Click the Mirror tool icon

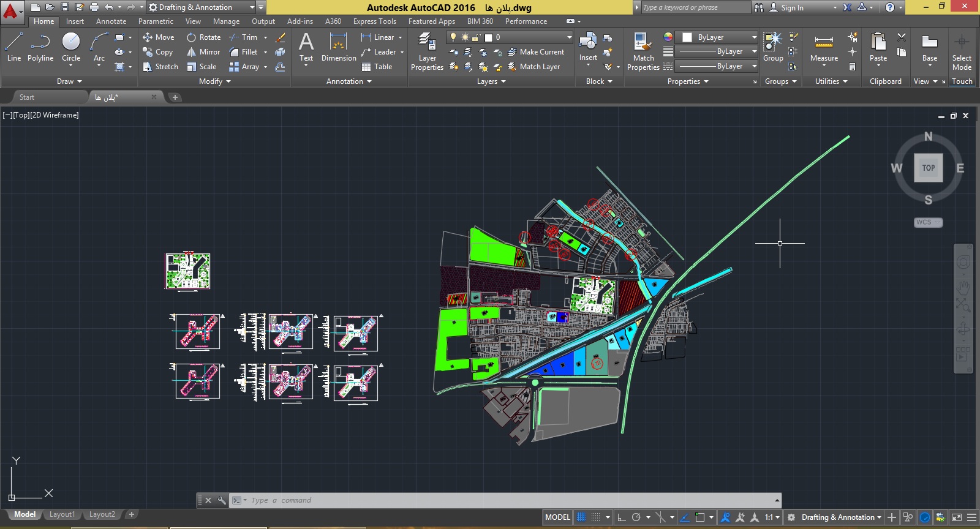tap(192, 52)
